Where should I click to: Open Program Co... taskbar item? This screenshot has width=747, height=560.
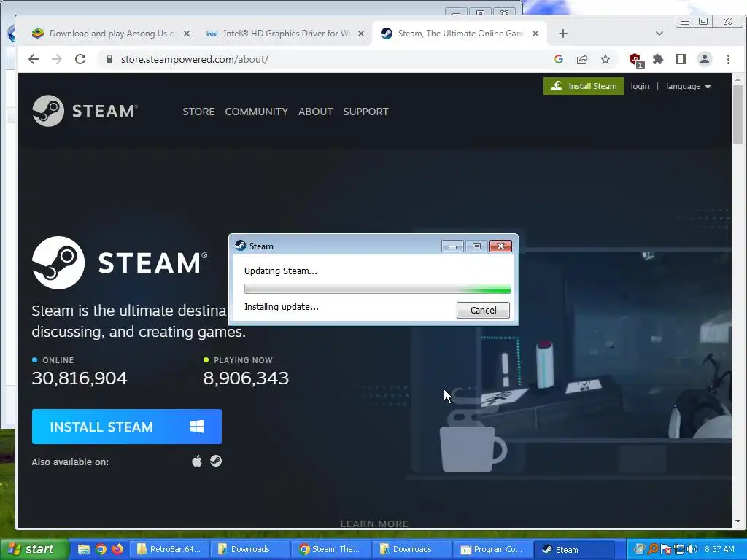coord(492,549)
